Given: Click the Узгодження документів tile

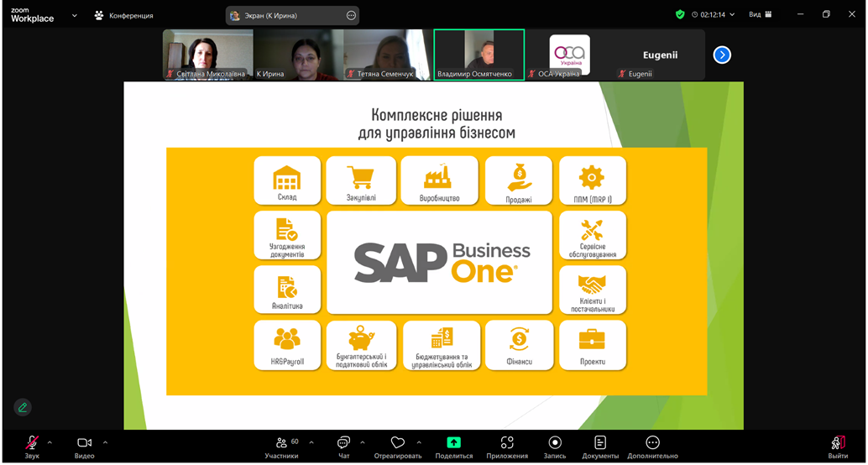Looking at the screenshot, I should [x=287, y=235].
